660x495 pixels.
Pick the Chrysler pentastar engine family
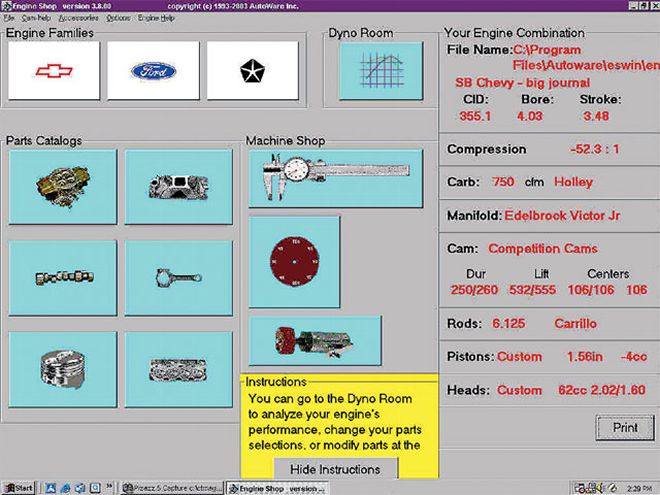253,70
